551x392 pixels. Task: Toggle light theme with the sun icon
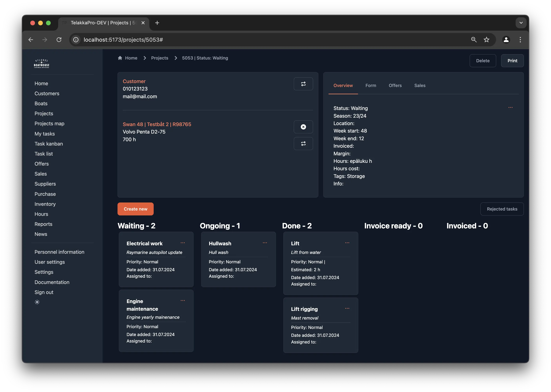tap(37, 302)
